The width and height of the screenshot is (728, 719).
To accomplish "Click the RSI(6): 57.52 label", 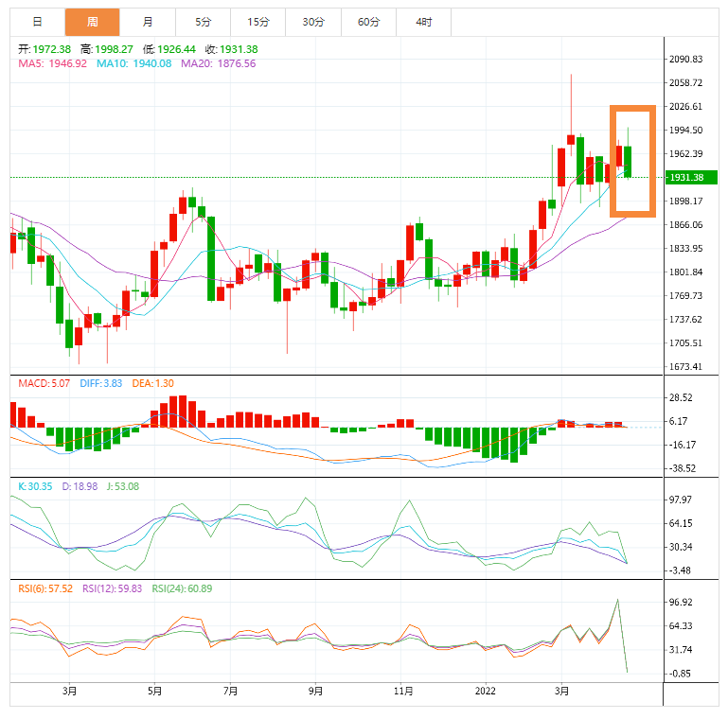I will click(45, 588).
